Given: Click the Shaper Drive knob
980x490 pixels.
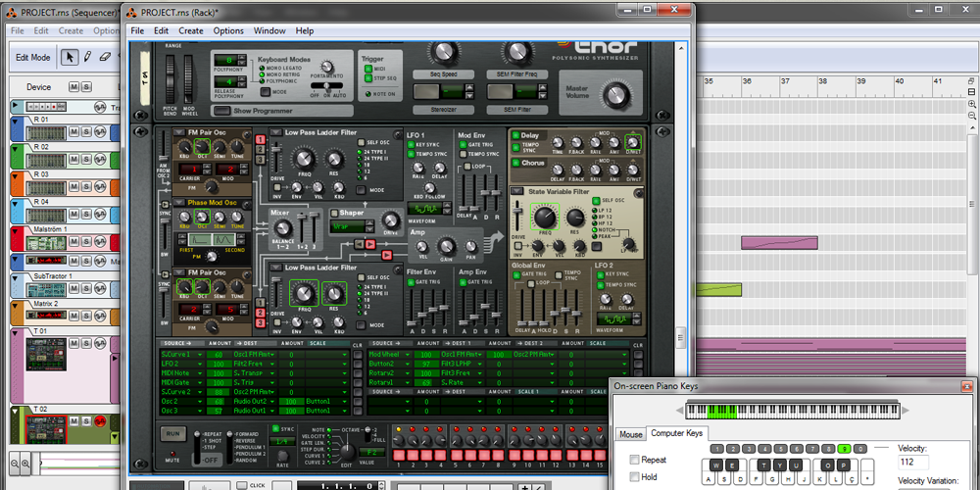Looking at the screenshot, I should tap(391, 220).
